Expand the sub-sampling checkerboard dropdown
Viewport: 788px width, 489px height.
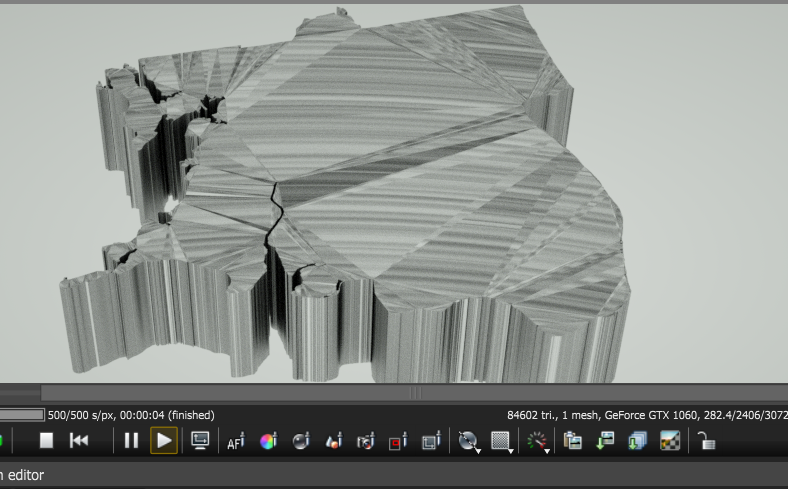[x=502, y=441]
